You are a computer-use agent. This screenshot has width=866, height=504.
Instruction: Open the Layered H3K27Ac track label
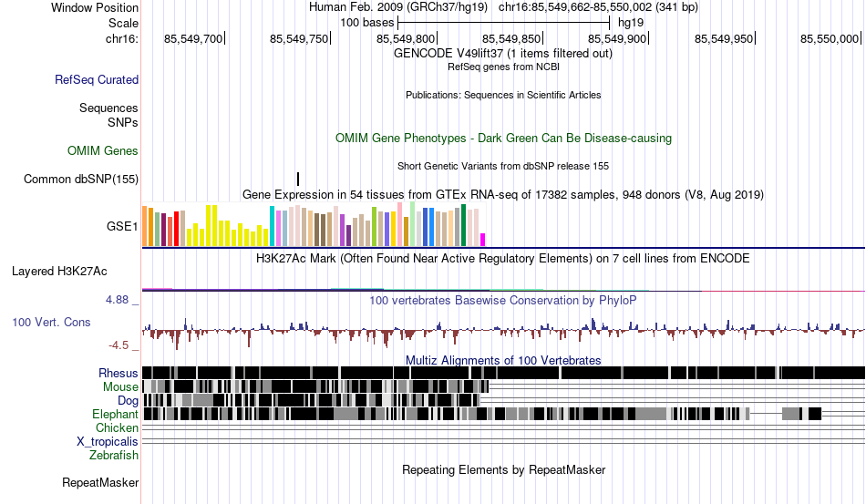point(59,271)
